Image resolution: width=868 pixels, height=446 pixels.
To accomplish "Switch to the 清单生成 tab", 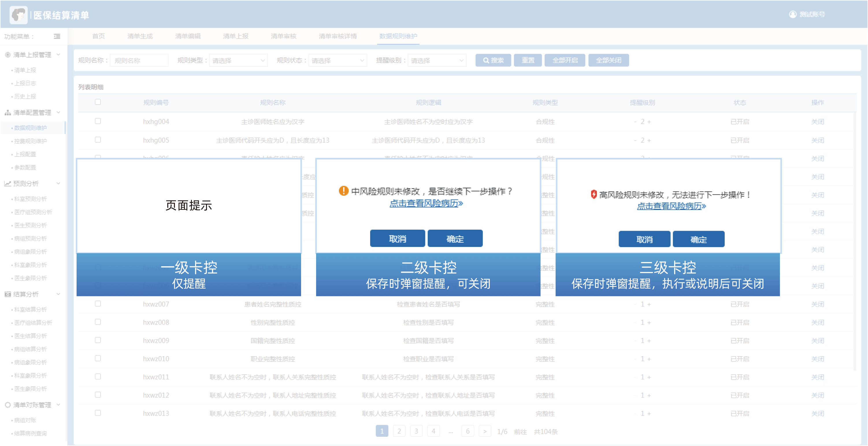I will point(140,36).
